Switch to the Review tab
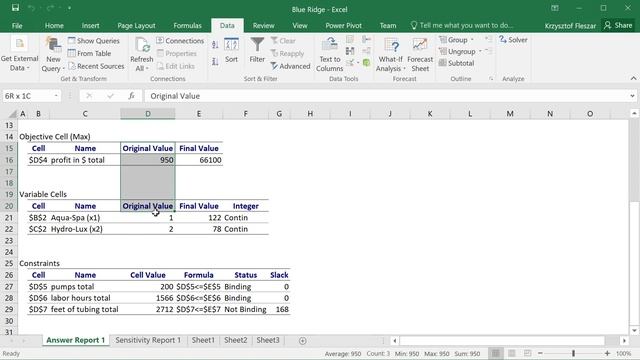640x360 pixels. tap(263, 25)
